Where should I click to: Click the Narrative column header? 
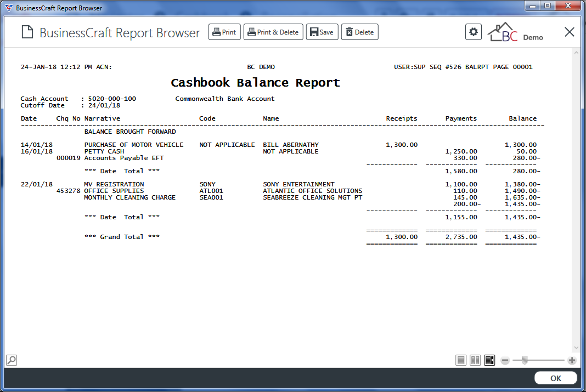coord(102,118)
